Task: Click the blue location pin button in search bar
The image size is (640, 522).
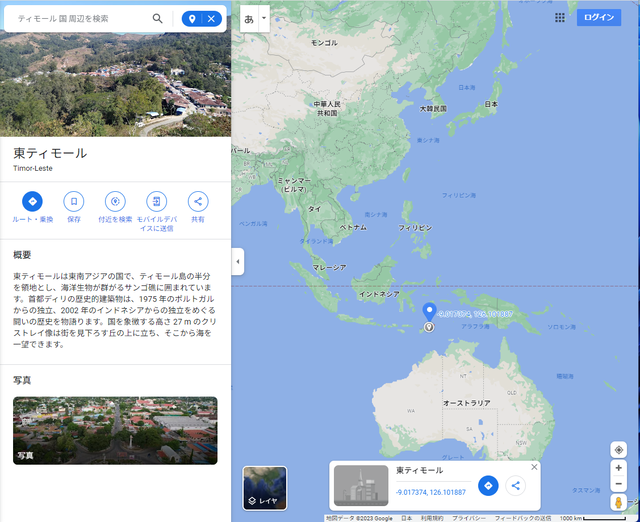Action: [x=192, y=19]
